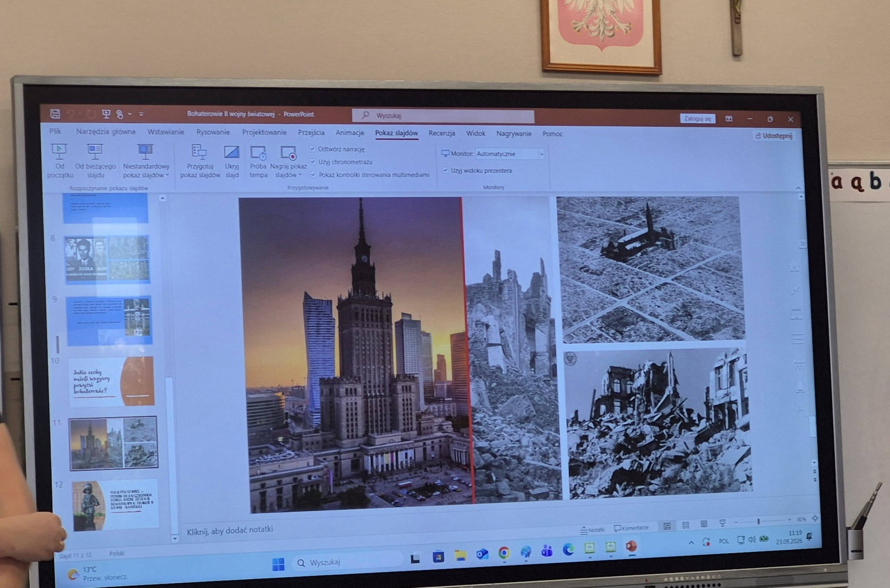890x588 pixels.
Task: Toggle the Odtwórz narrację checkbox
Action: (x=312, y=149)
